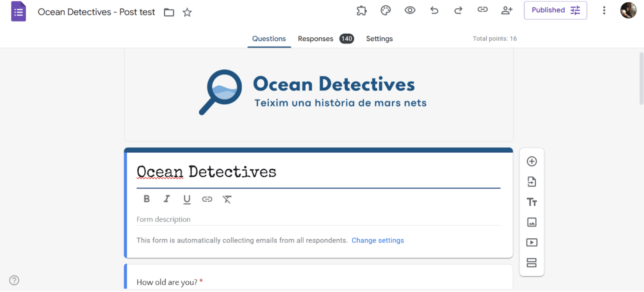Click Change settings link
This screenshot has width=644, height=292.
coord(377,240)
